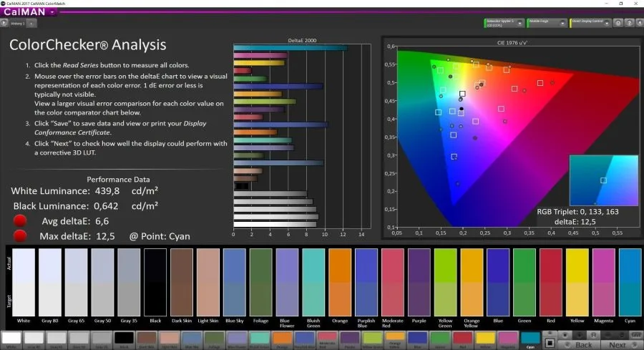
Task: Click the zoomed cyan inset on CIE chart
Action: coord(603,180)
